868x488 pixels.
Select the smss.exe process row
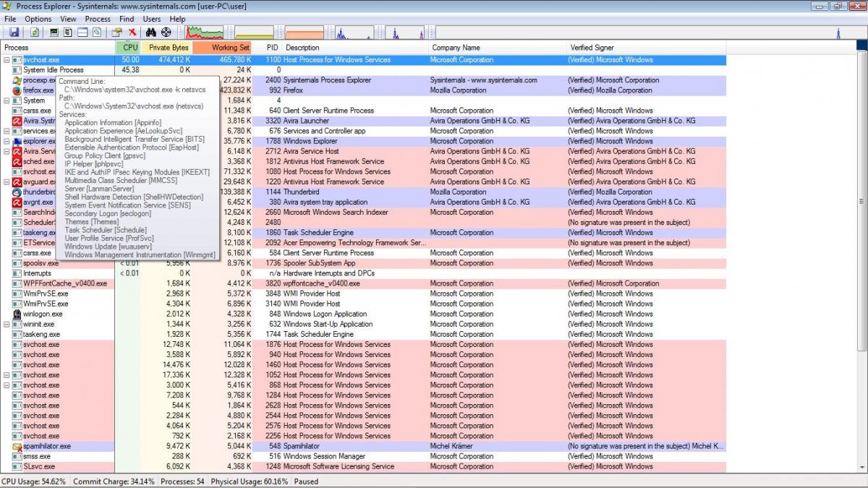(x=363, y=456)
